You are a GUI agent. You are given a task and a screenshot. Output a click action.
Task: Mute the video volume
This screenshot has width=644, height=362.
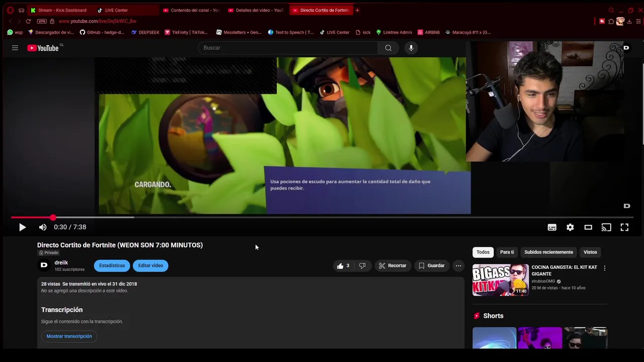click(x=43, y=227)
